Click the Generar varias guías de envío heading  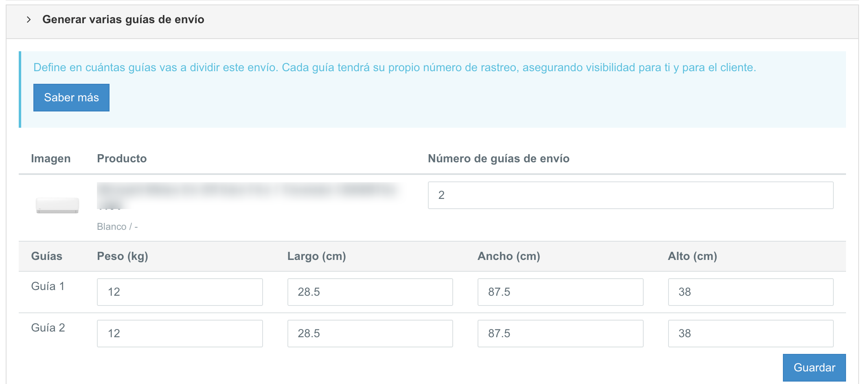click(x=123, y=20)
